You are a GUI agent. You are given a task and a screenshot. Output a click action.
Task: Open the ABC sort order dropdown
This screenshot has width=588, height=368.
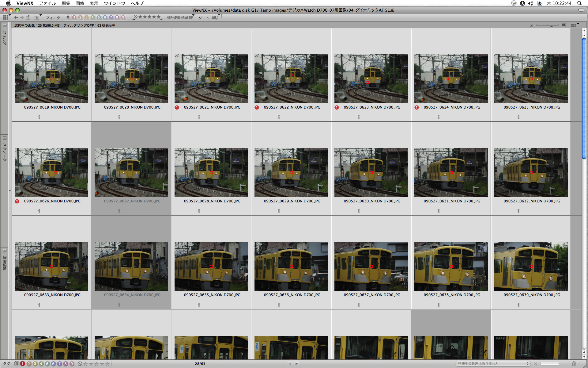[216, 17]
